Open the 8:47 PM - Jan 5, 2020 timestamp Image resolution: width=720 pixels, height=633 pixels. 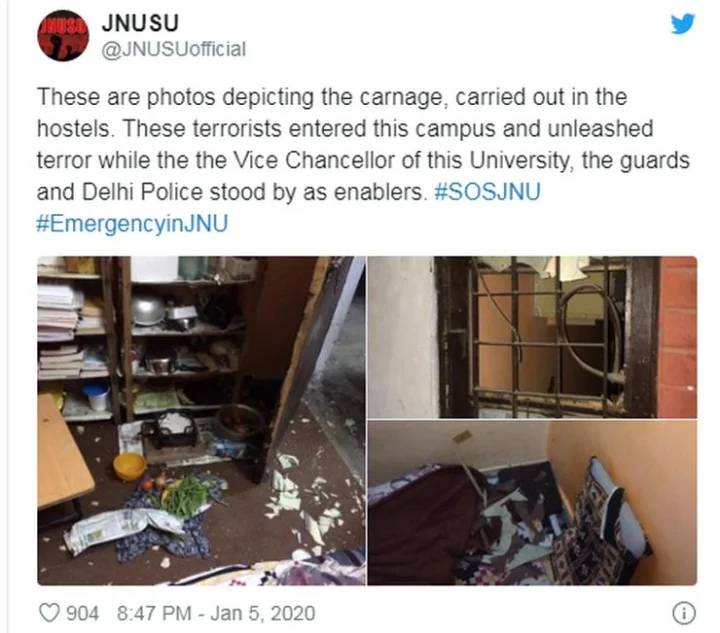pos(216,613)
